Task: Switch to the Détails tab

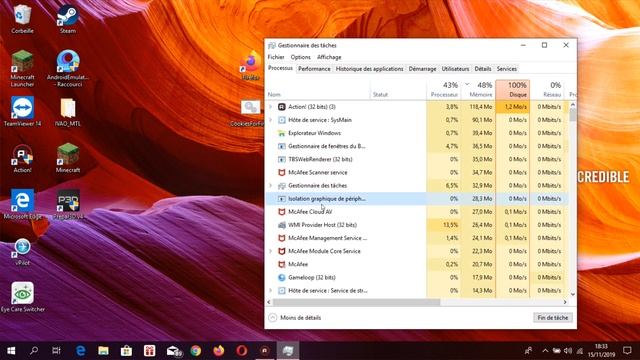Action: point(483,69)
